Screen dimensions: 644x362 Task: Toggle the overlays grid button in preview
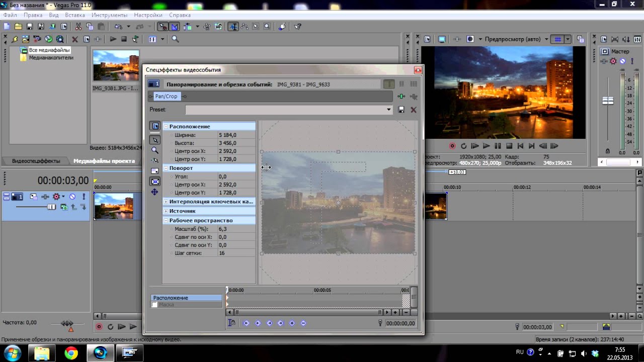click(557, 39)
